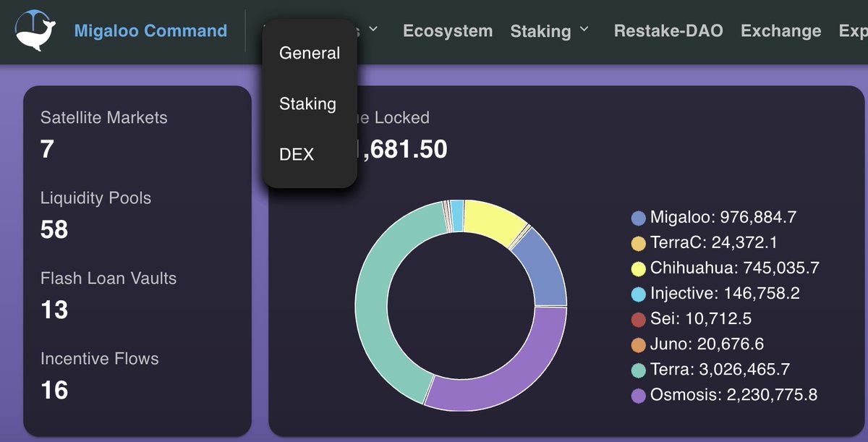
Task: Open the Exchange nav item
Action: (x=781, y=31)
